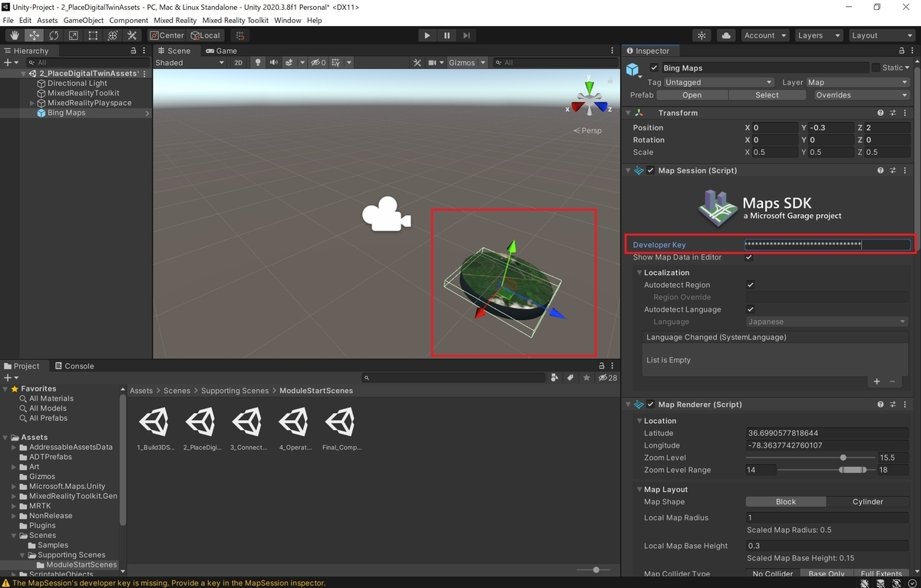The width and height of the screenshot is (921, 588).
Task: Search by type icon in Project panel
Action: pos(555,378)
